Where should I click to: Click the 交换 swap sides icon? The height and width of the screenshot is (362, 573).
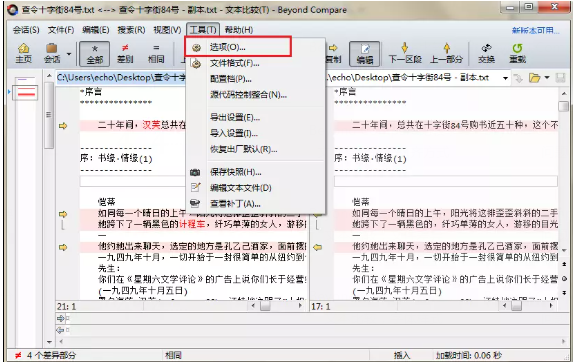tap(486, 53)
